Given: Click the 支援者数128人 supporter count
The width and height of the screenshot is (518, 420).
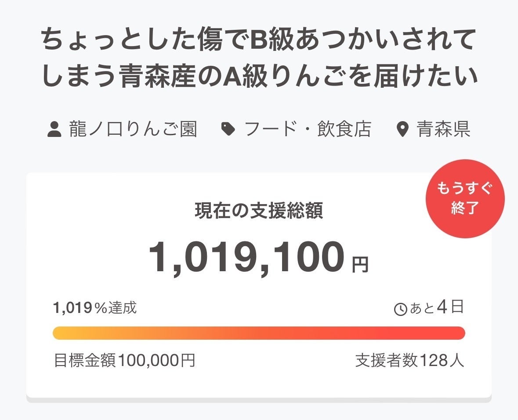Looking at the screenshot, I should pos(409,361).
